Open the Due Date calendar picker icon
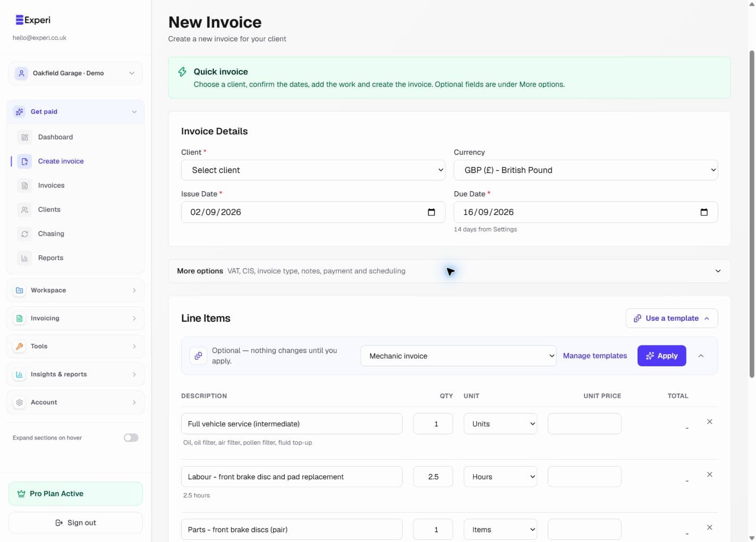The image size is (756, 542). (x=704, y=212)
